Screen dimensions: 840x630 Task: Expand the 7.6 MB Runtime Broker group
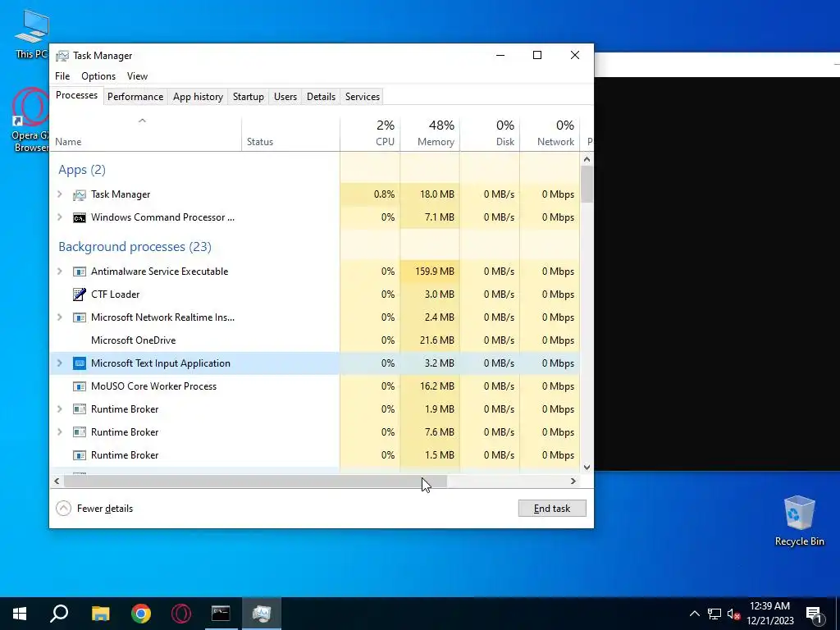60,432
